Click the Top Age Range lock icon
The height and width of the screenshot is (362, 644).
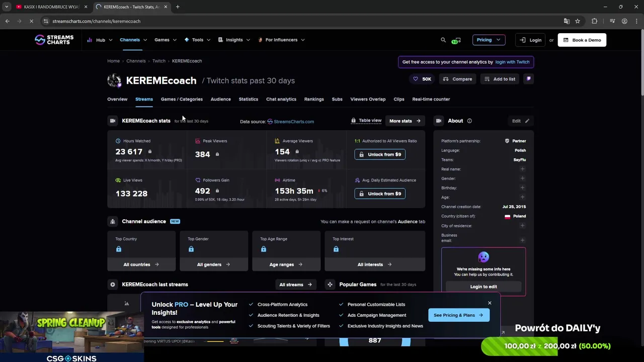(264, 249)
